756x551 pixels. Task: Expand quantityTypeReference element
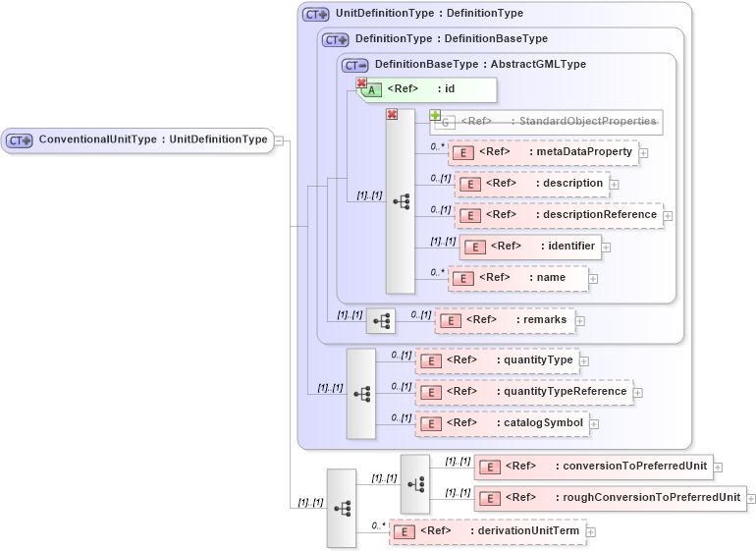(637, 393)
